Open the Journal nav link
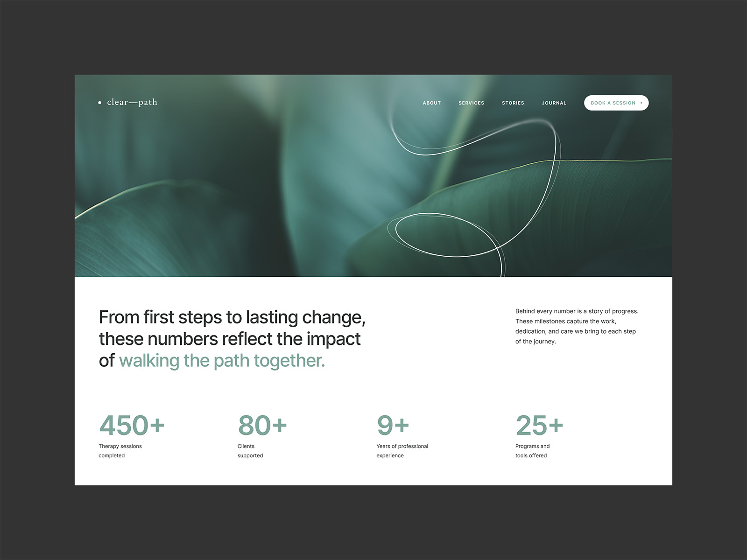 click(x=554, y=103)
